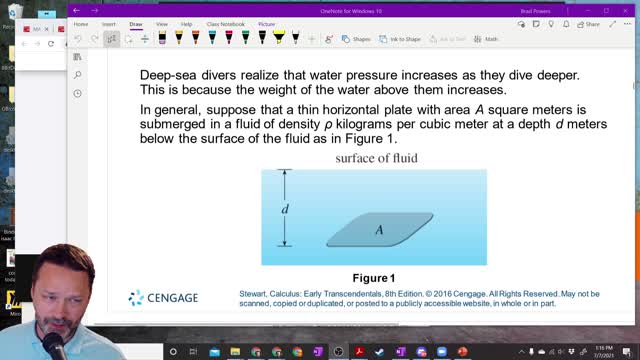Open Cortana from the taskbar
The image size is (640, 360).
[x=173, y=351]
